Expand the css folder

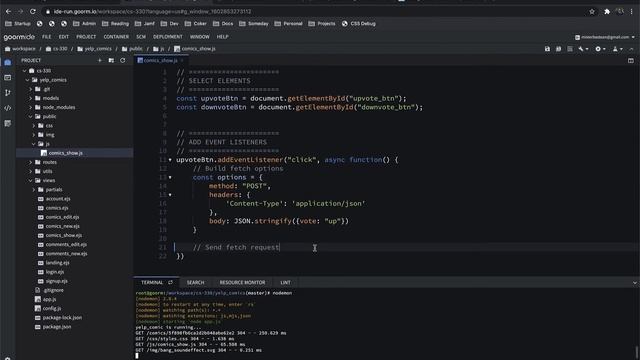point(34,126)
